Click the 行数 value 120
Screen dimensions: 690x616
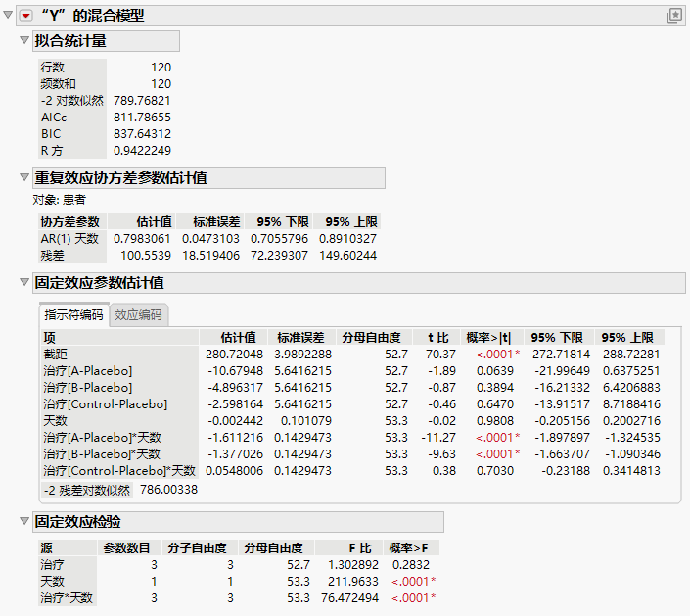tap(161, 68)
